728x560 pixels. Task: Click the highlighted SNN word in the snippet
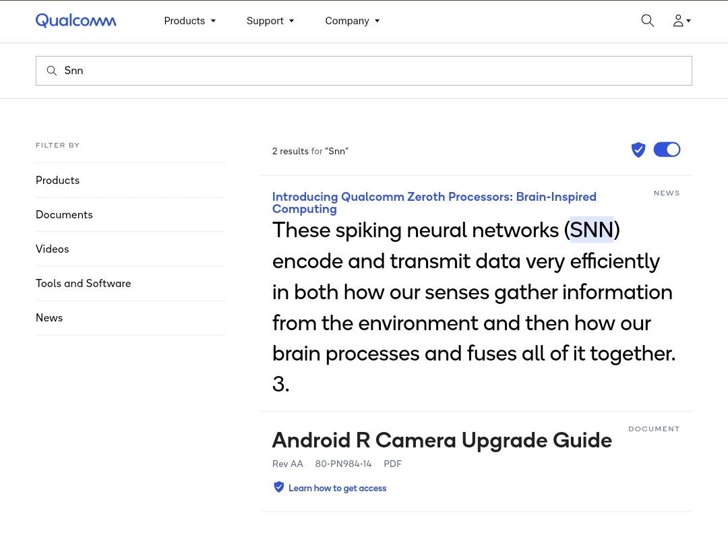click(x=592, y=230)
